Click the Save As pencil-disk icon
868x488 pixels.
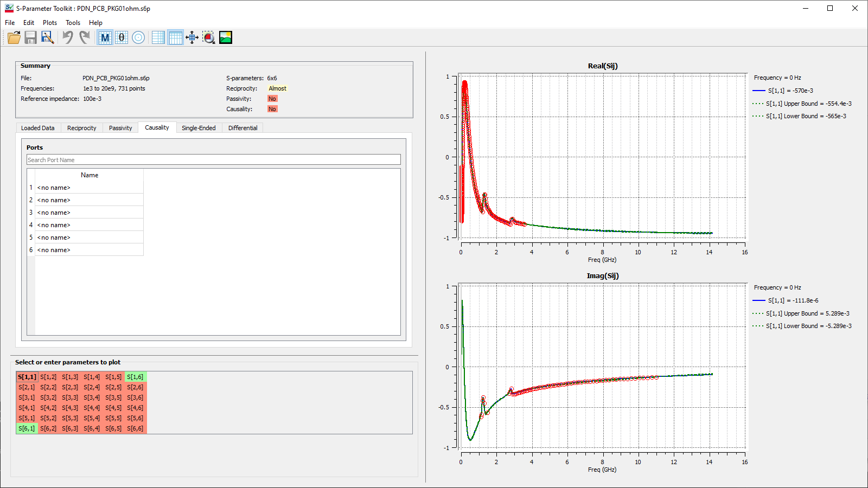coord(48,37)
